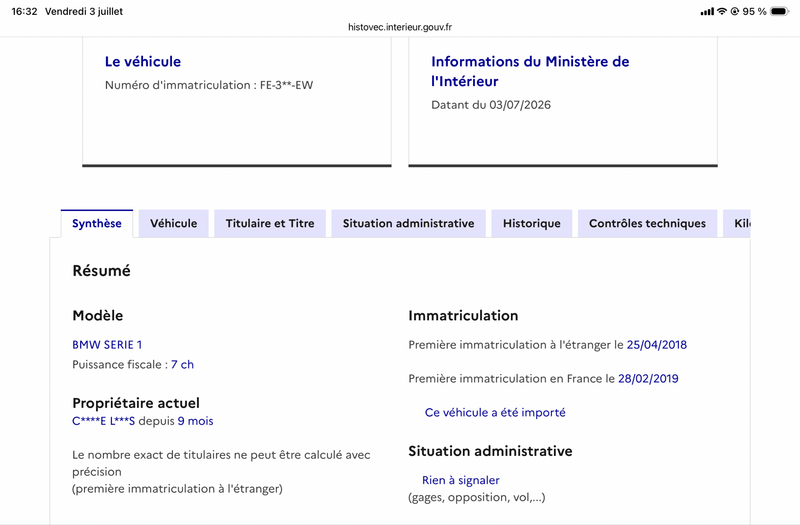Open the Titulaire et Titre tab
The width and height of the screenshot is (800, 525).
pos(270,223)
